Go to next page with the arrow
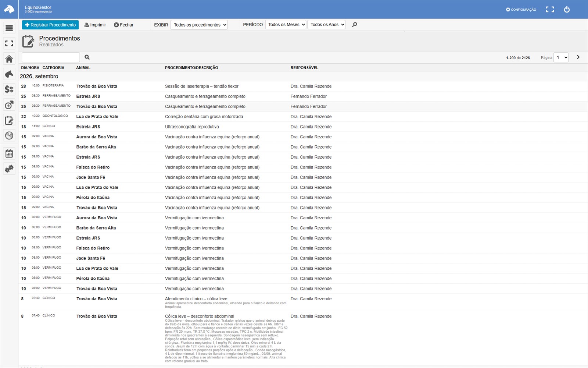 tap(578, 57)
